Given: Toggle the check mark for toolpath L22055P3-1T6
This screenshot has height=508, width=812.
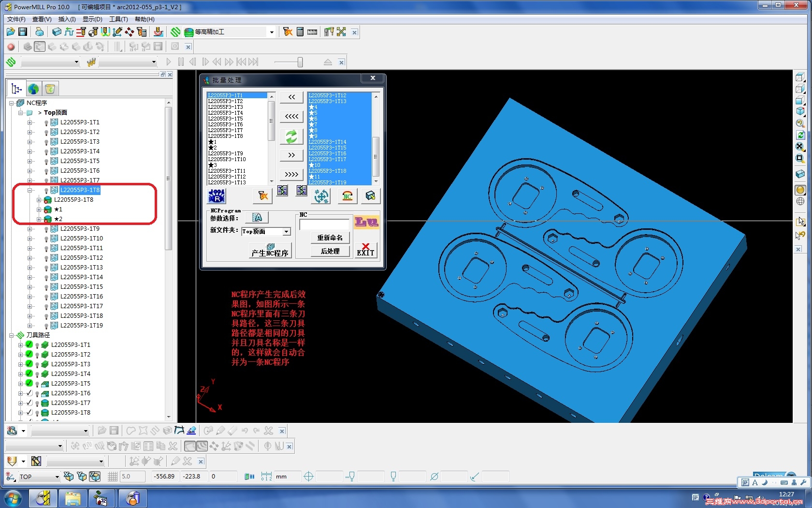Looking at the screenshot, I should pos(29,393).
